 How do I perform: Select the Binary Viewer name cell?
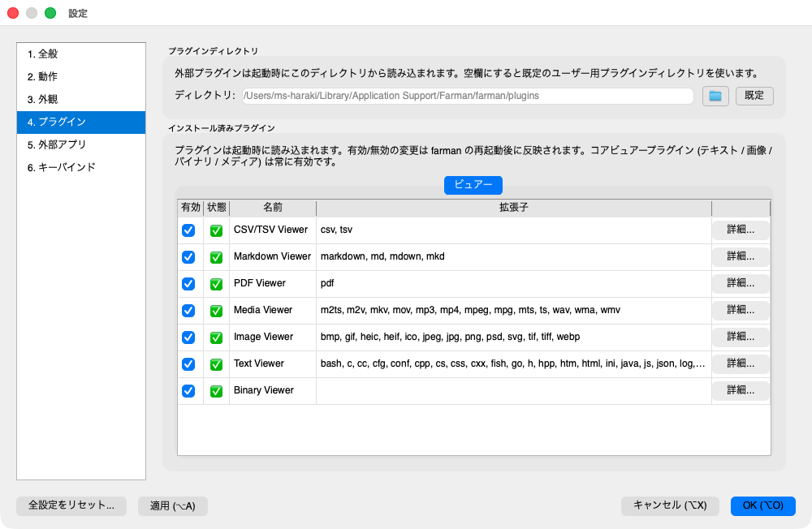273,391
